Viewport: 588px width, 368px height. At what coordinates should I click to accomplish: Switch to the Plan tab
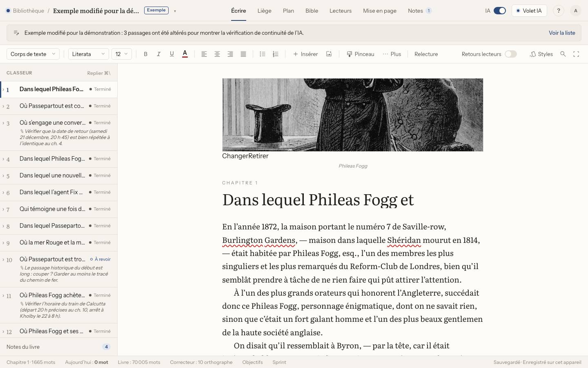pos(288,11)
